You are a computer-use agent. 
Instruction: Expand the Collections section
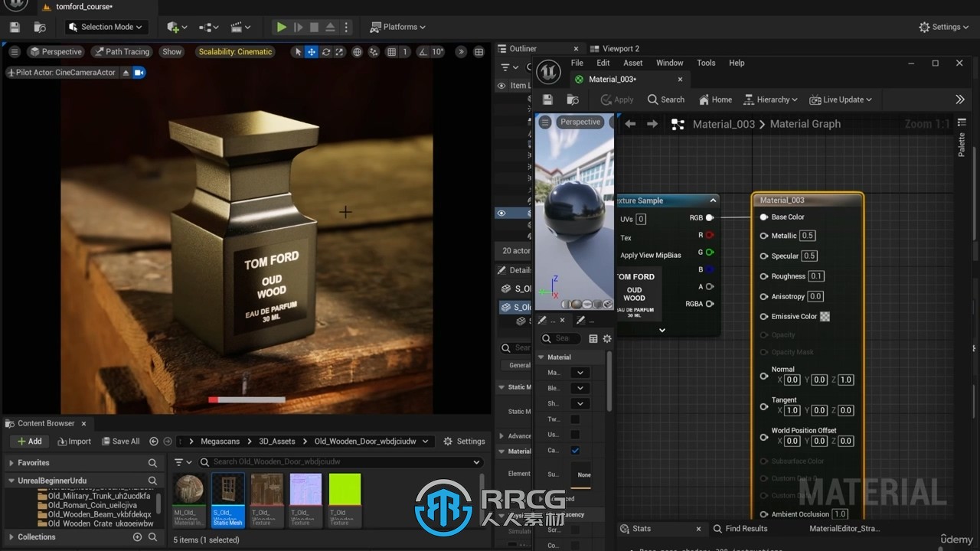(11, 537)
